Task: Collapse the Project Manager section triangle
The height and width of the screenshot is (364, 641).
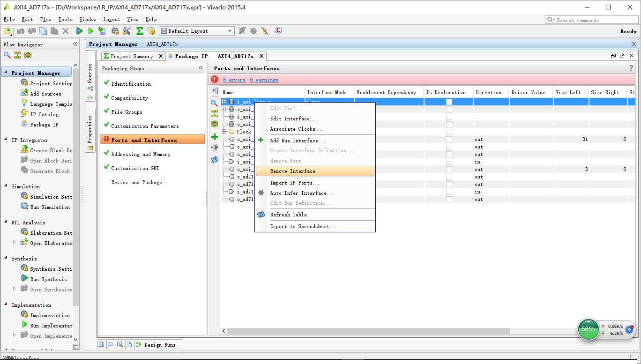Action: [6, 73]
